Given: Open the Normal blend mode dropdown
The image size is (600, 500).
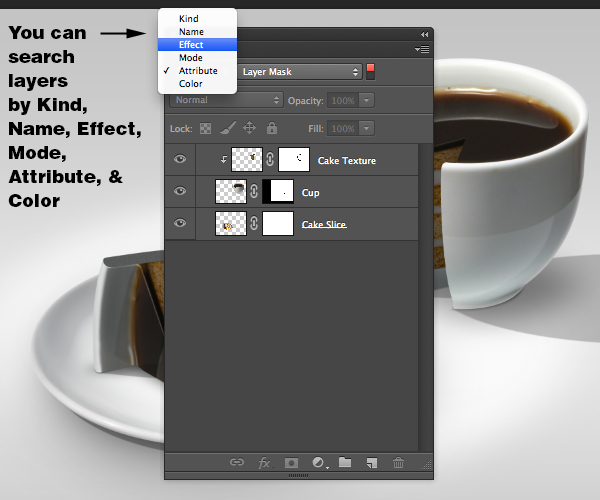Looking at the screenshot, I should click(x=226, y=100).
